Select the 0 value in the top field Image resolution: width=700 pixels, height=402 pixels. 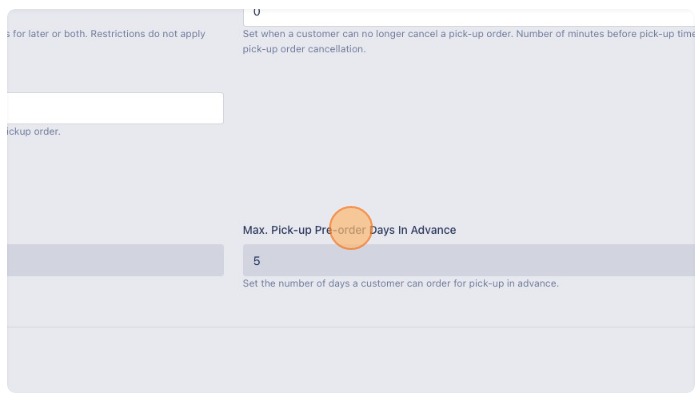(257, 13)
